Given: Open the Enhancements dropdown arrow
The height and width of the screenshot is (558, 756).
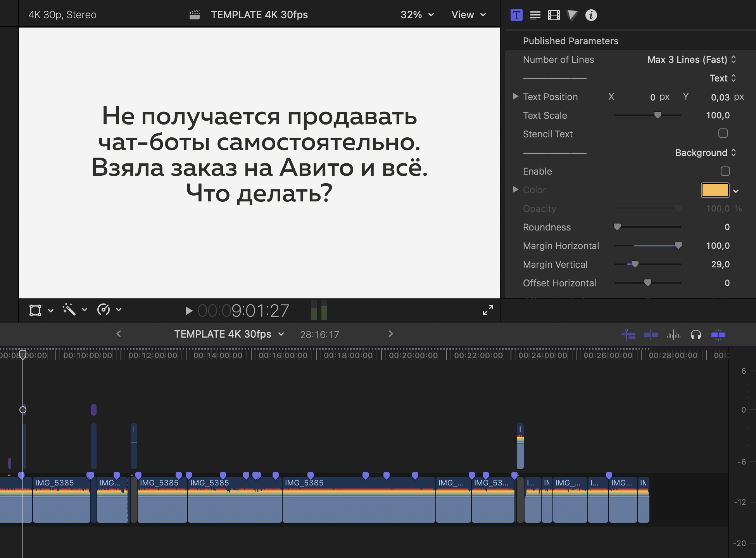Looking at the screenshot, I should [85, 310].
